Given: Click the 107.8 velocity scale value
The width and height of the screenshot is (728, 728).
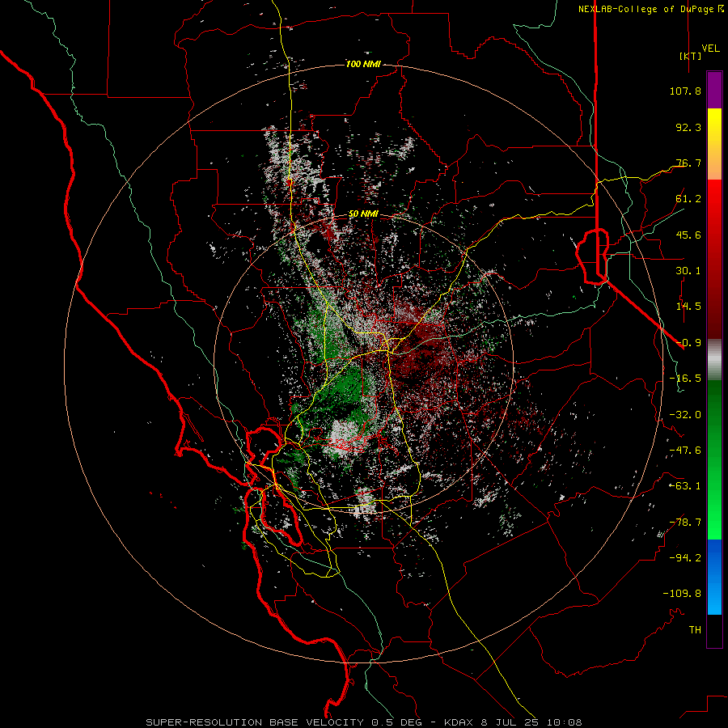Looking at the screenshot, I should tap(685, 91).
